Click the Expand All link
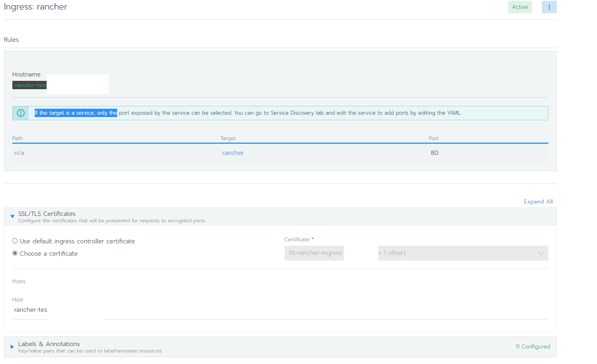Screen dimensions: 597x364 click(538, 202)
